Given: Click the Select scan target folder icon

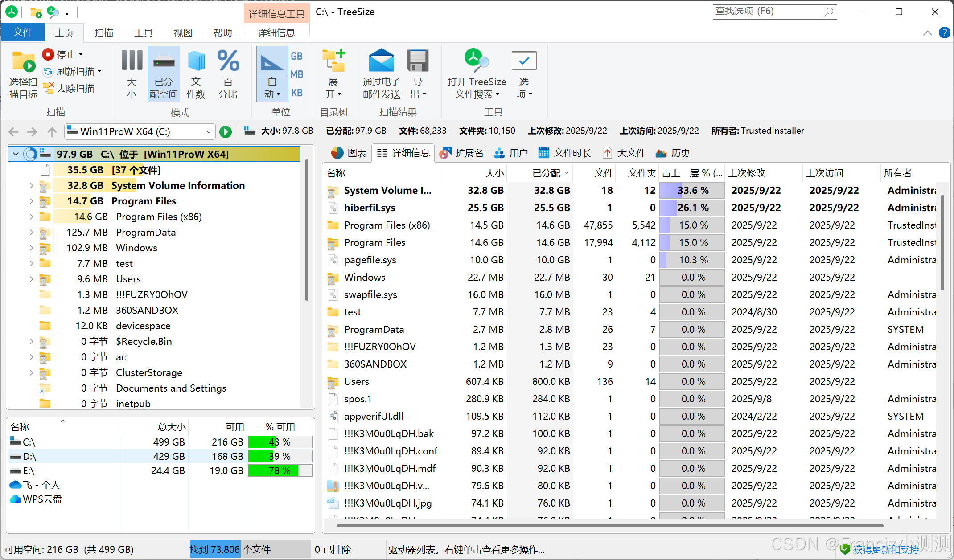Looking at the screenshot, I should 23,62.
